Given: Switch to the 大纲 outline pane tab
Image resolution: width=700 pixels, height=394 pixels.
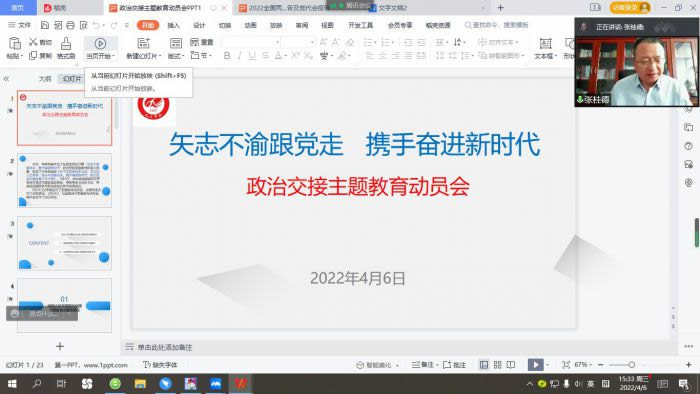Looking at the screenshot, I should pyautogui.click(x=45, y=79).
